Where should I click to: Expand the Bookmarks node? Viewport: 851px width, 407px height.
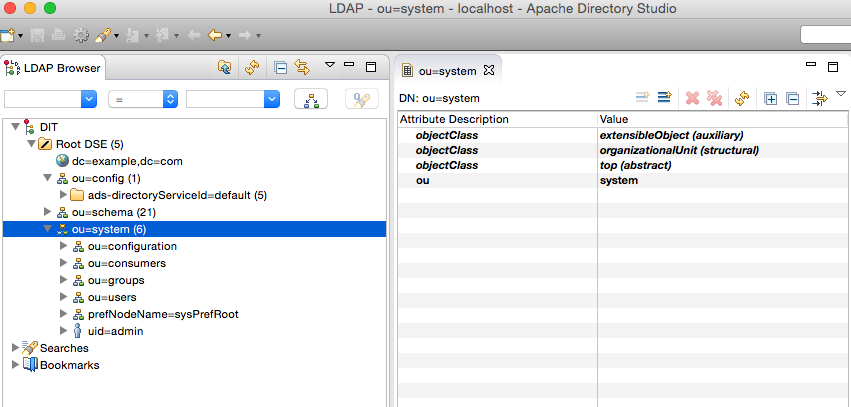(x=15, y=365)
